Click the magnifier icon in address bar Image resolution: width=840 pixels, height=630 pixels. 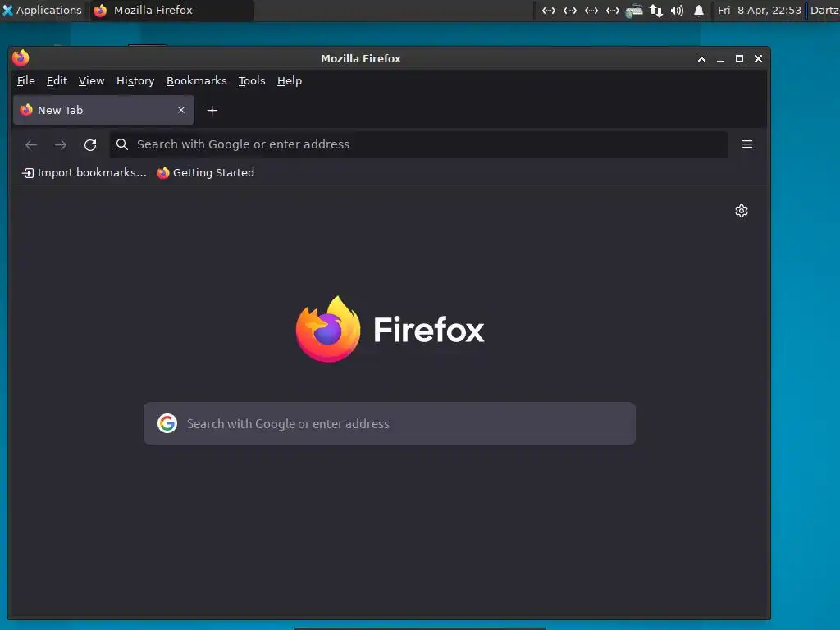[x=122, y=144]
